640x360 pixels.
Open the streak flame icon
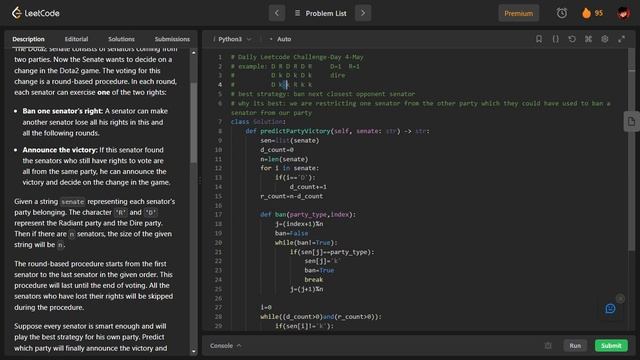click(587, 13)
